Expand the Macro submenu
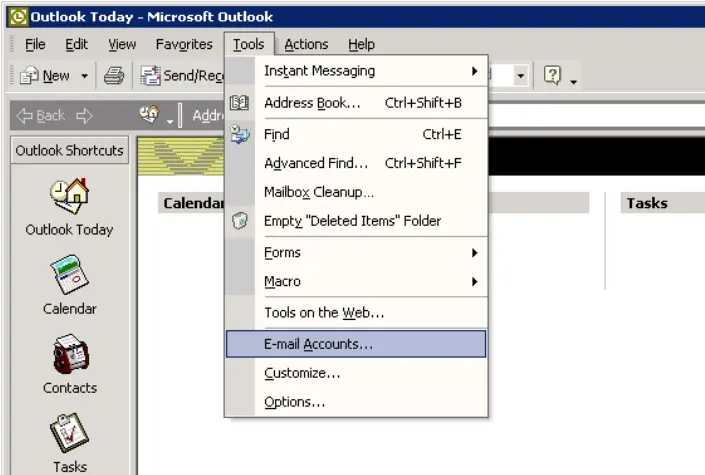The image size is (705, 475). click(356, 282)
